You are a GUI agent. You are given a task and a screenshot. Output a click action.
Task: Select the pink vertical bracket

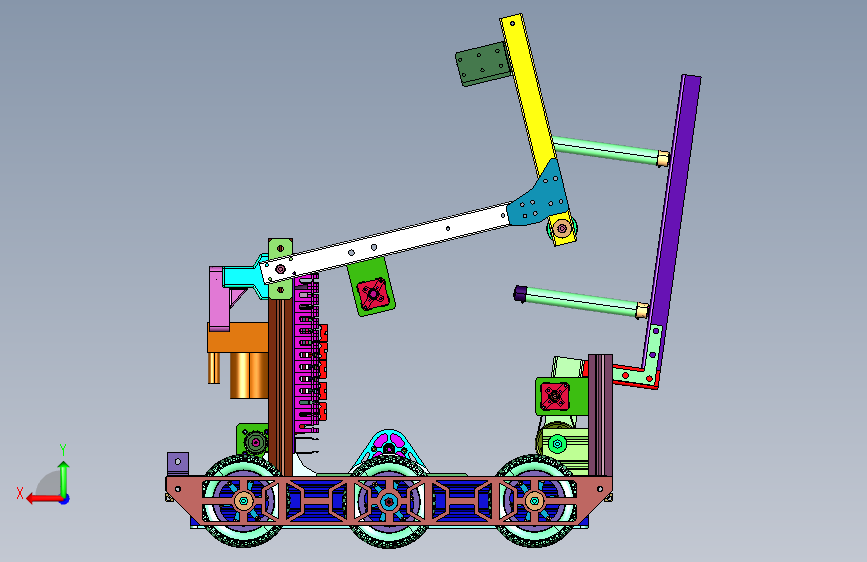(218, 299)
